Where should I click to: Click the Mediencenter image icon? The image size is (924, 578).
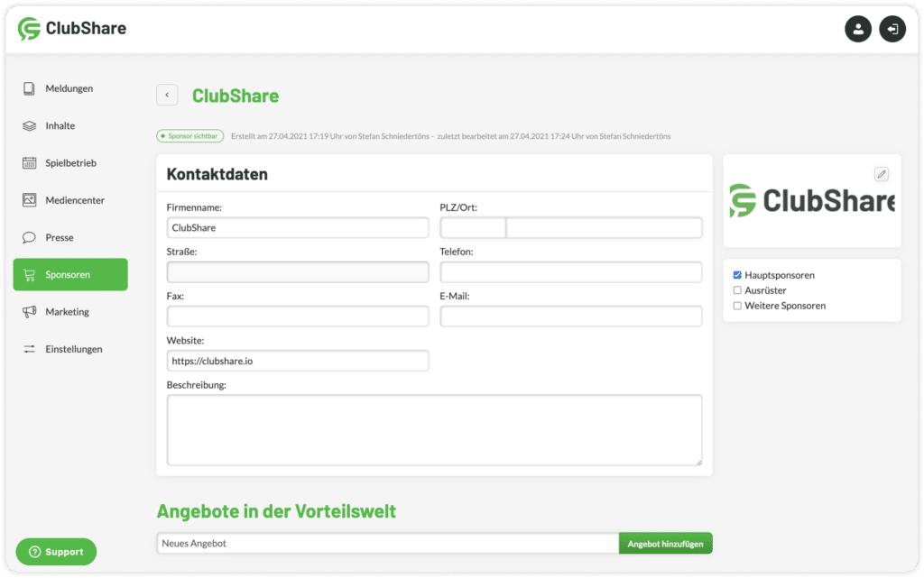pyautogui.click(x=29, y=200)
